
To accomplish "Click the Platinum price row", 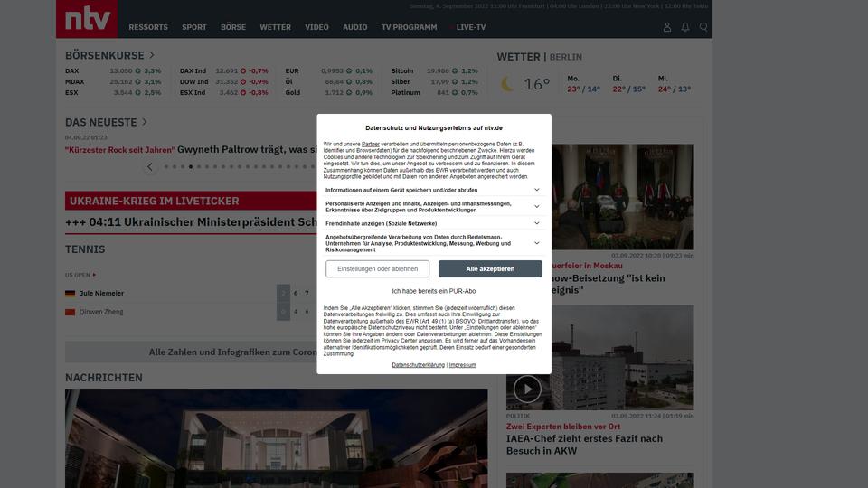I will (434, 93).
